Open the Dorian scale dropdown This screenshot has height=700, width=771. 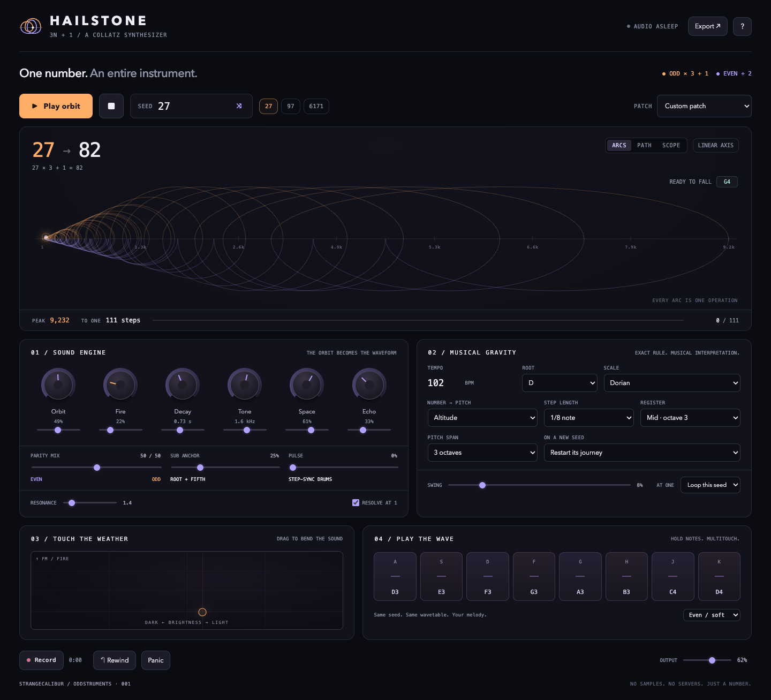[x=672, y=383]
